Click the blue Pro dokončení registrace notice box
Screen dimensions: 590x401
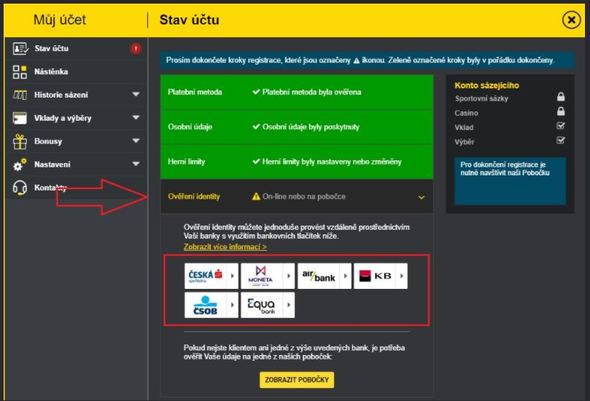click(x=510, y=181)
